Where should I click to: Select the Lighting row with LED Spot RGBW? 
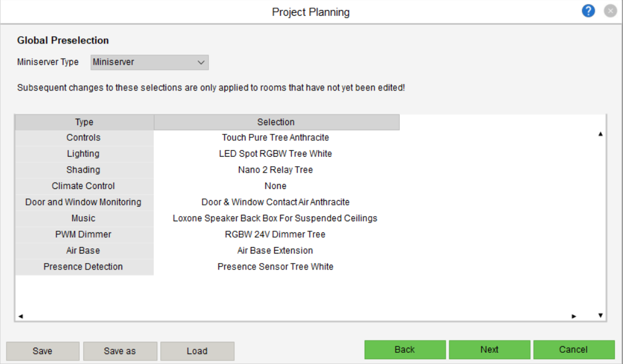pyautogui.click(x=275, y=153)
